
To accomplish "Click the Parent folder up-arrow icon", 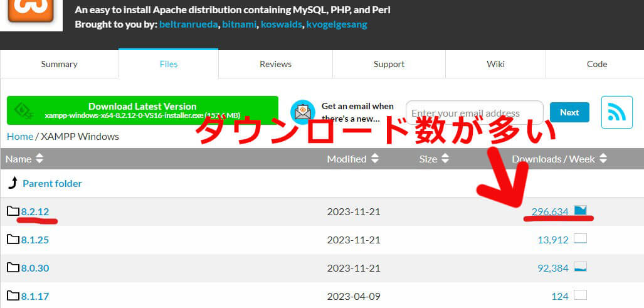I will [13, 183].
